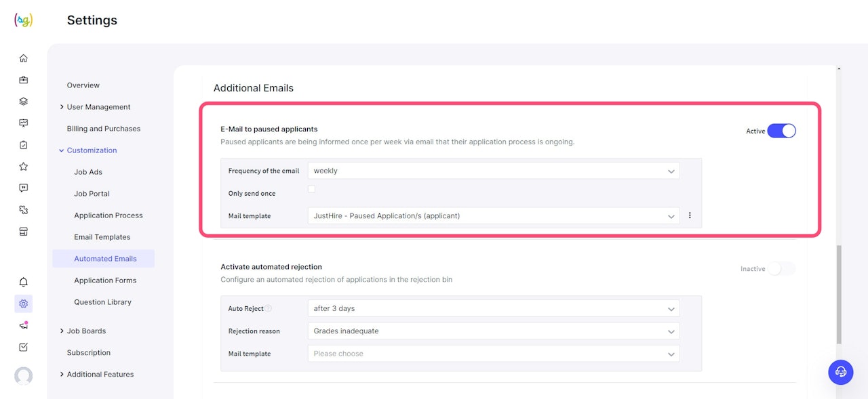Open the headset support chat button

coord(841,372)
